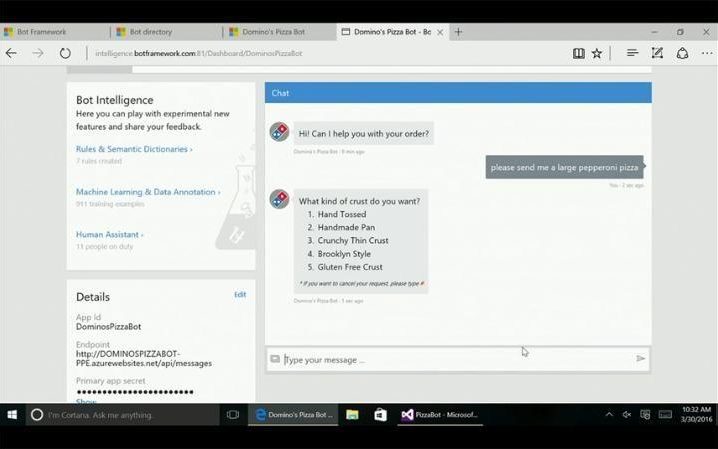This screenshot has height=449, width=718.
Task: Click the network icon in system tray
Action: point(645,415)
